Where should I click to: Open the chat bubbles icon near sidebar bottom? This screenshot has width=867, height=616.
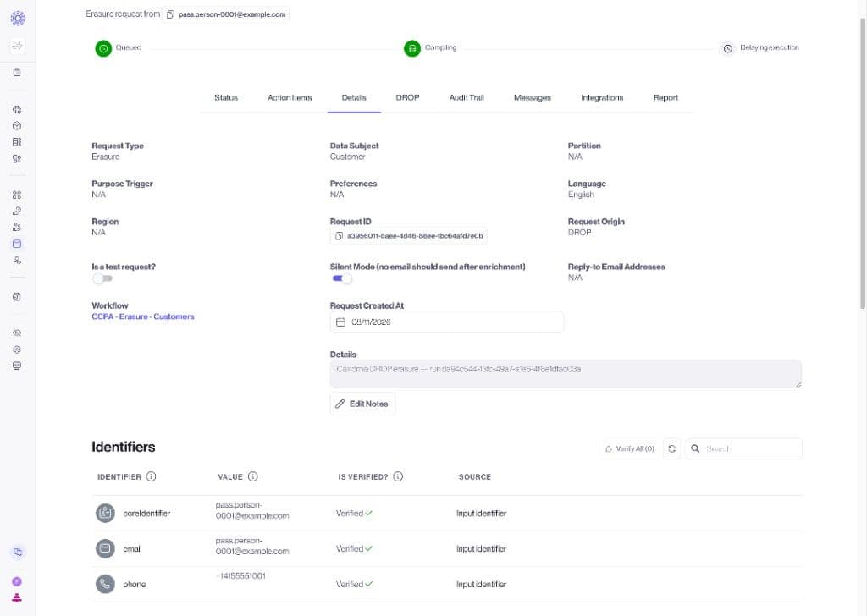(18, 552)
